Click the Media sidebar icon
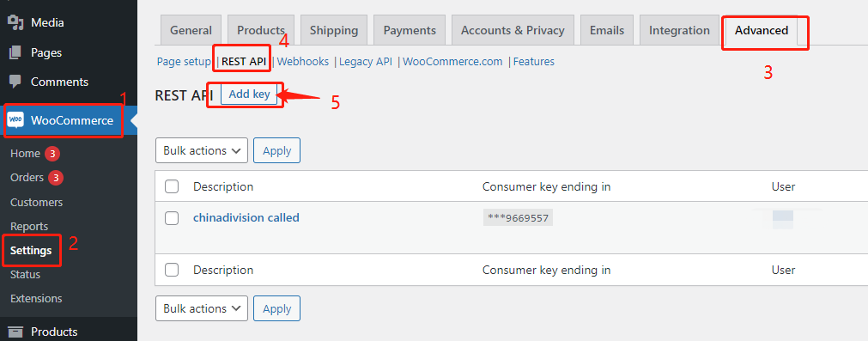Screen dimensions: 868x341 (16, 22)
